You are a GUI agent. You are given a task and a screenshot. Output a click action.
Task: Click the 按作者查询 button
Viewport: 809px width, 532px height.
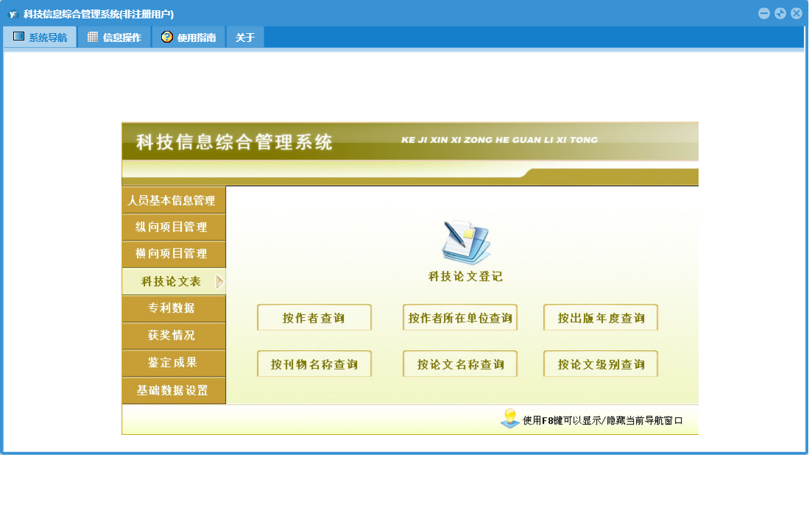pos(314,318)
